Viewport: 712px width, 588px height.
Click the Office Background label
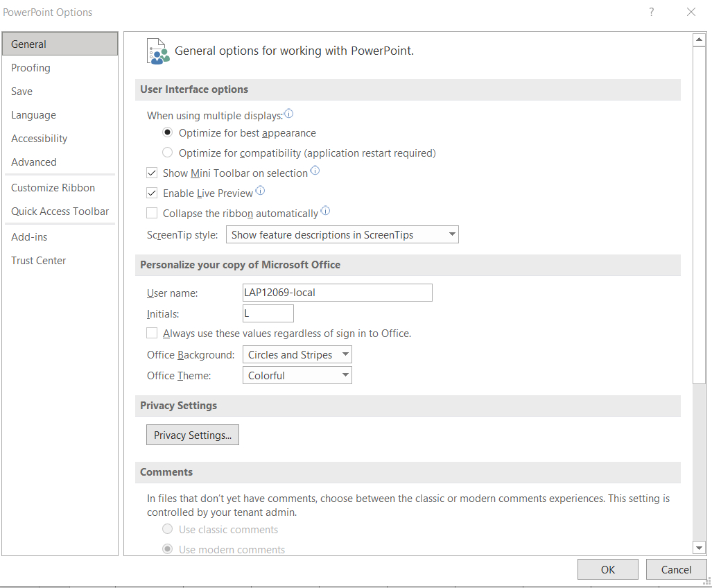click(x=191, y=354)
